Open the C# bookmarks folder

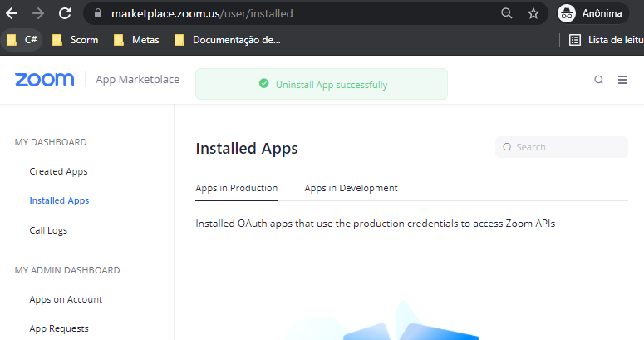22,40
